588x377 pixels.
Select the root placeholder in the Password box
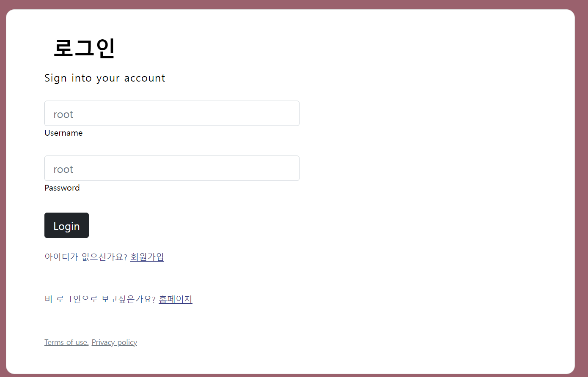[63, 169]
